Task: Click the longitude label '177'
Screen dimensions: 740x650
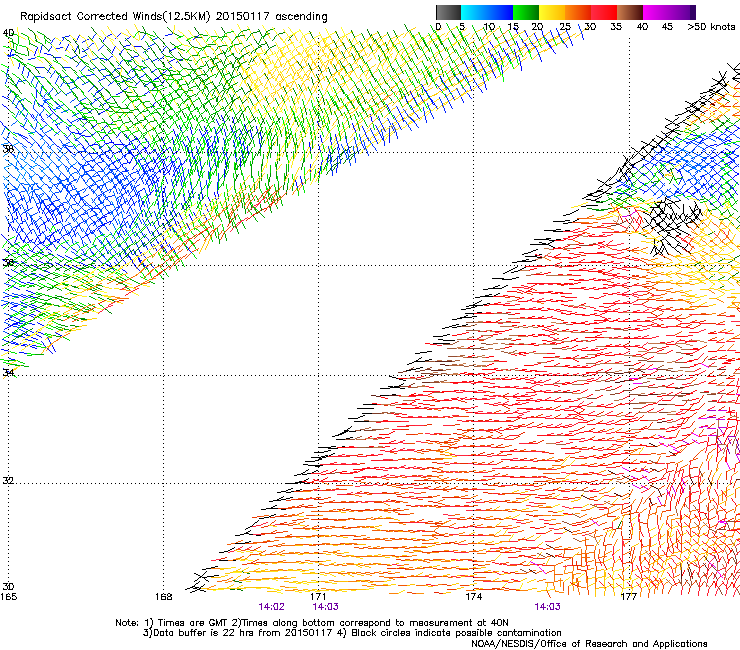Action: [x=629, y=597]
